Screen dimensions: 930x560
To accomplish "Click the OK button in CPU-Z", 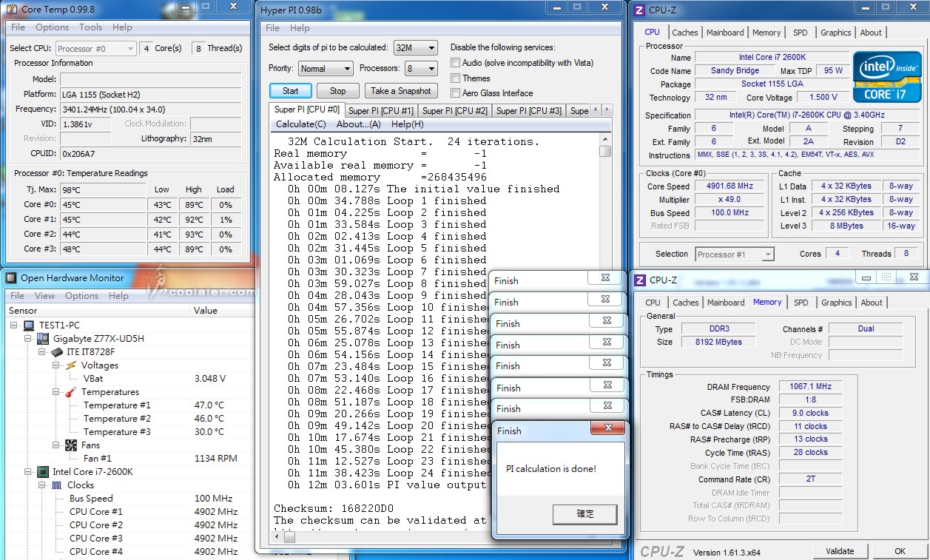I will point(900,551).
